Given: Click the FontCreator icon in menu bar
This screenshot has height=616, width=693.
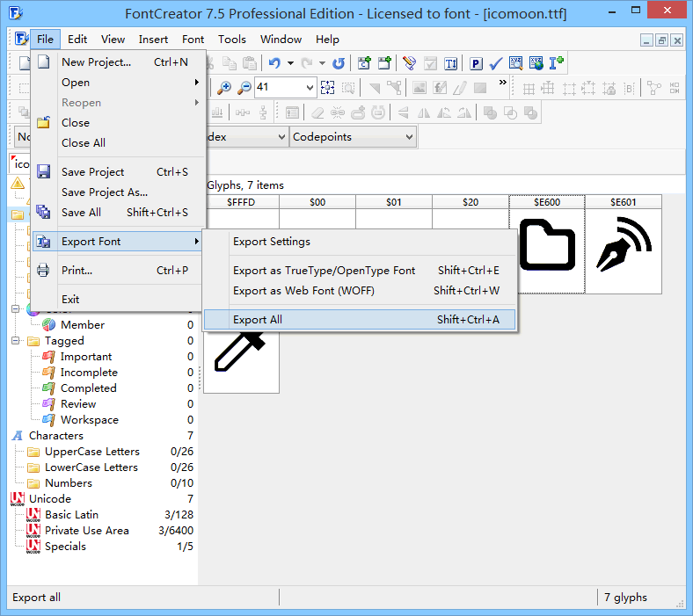Looking at the screenshot, I should tap(21, 39).
